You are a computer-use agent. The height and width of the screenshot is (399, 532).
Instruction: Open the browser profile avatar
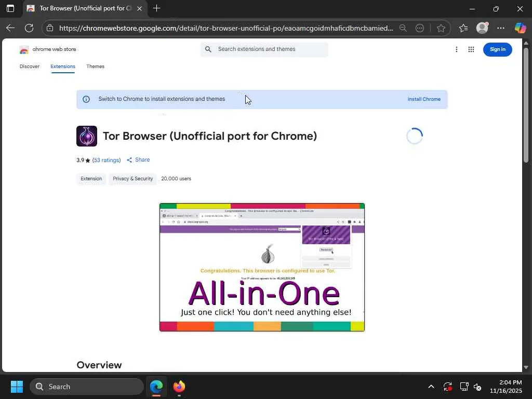pyautogui.click(x=482, y=28)
